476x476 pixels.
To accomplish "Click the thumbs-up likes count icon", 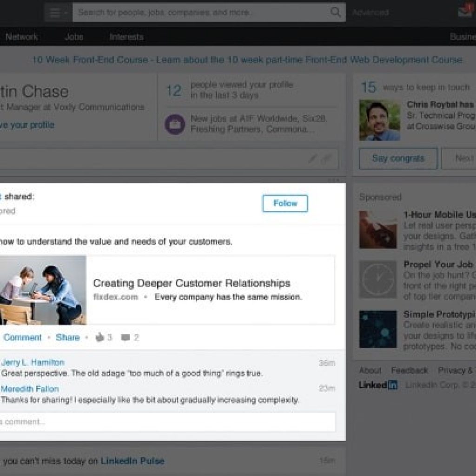I will click(x=99, y=337).
